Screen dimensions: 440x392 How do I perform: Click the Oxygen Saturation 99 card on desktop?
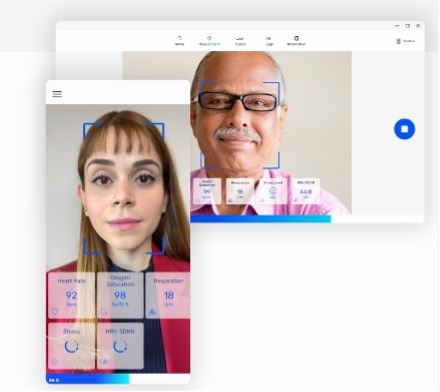(207, 191)
